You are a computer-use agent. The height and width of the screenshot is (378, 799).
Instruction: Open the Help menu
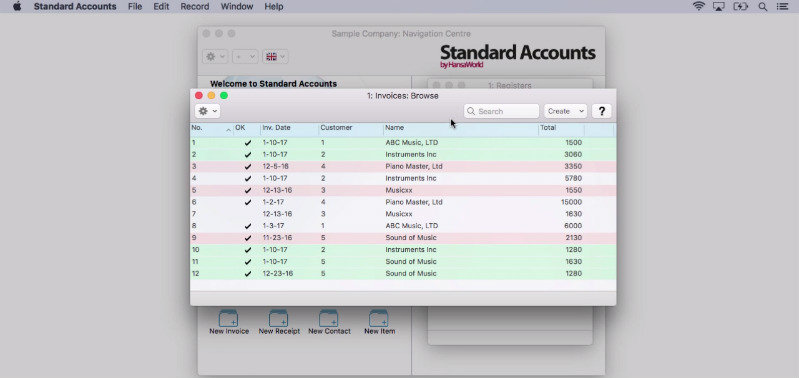point(274,7)
